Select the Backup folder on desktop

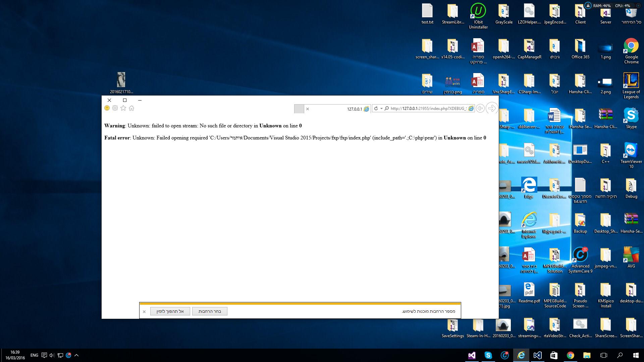580,223
